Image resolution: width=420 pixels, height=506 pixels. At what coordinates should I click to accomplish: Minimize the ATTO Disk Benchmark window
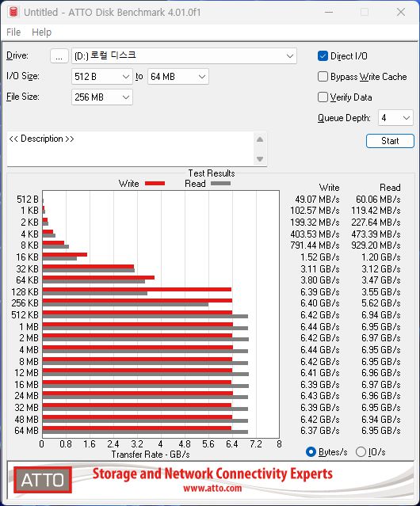point(329,12)
